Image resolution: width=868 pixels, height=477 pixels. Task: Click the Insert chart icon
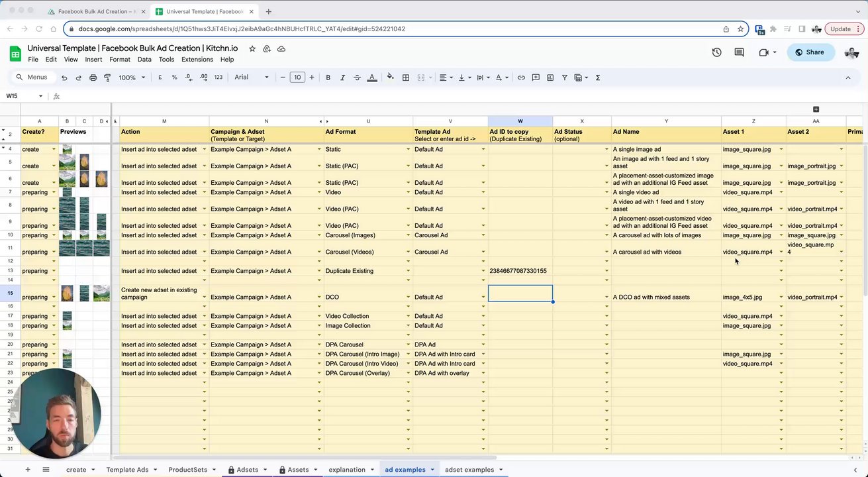point(550,78)
